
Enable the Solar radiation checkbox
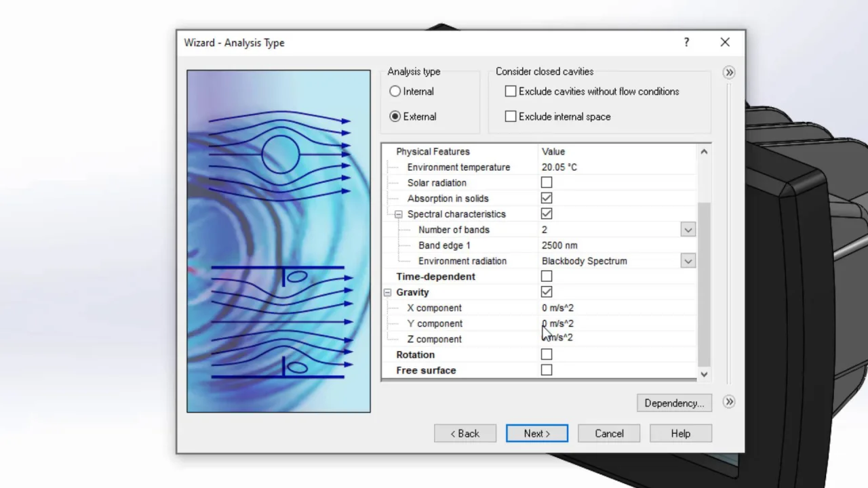coord(547,183)
